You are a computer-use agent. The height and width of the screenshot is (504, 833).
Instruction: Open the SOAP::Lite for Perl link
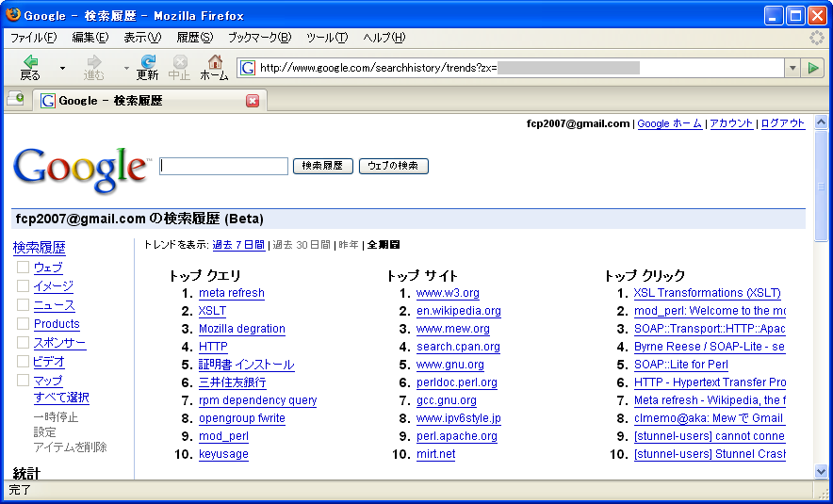tap(681, 365)
